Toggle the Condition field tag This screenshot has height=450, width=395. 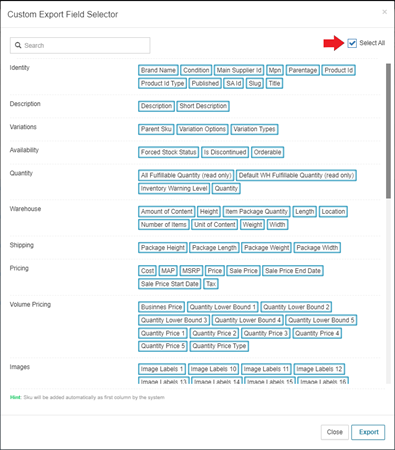[x=196, y=70]
